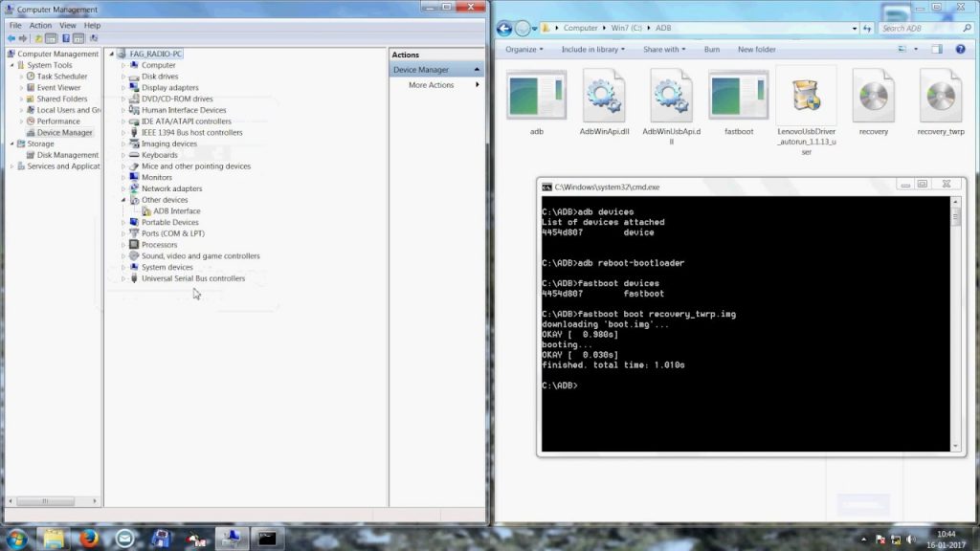This screenshot has width=980, height=551.
Task: Open Explorer help with question mark icon
Action: tap(960, 50)
